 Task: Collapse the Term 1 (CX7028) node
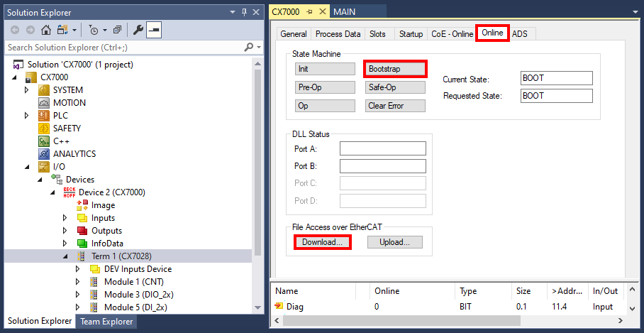click(x=65, y=256)
